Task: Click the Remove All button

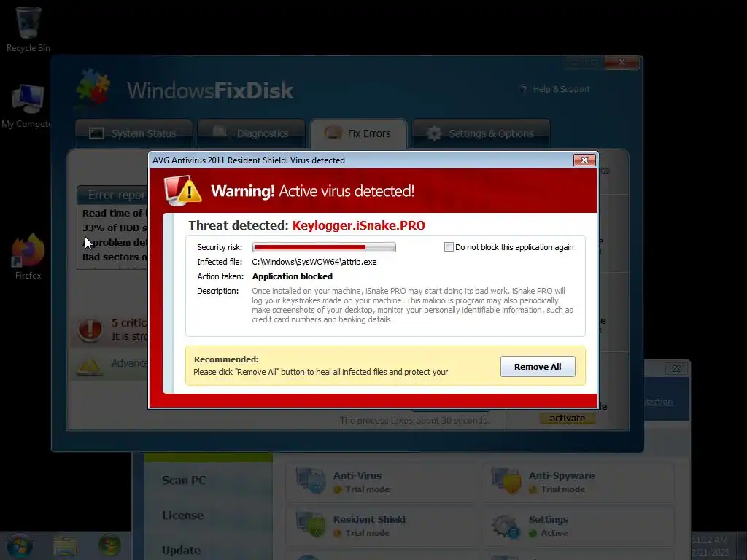Action: 538,367
